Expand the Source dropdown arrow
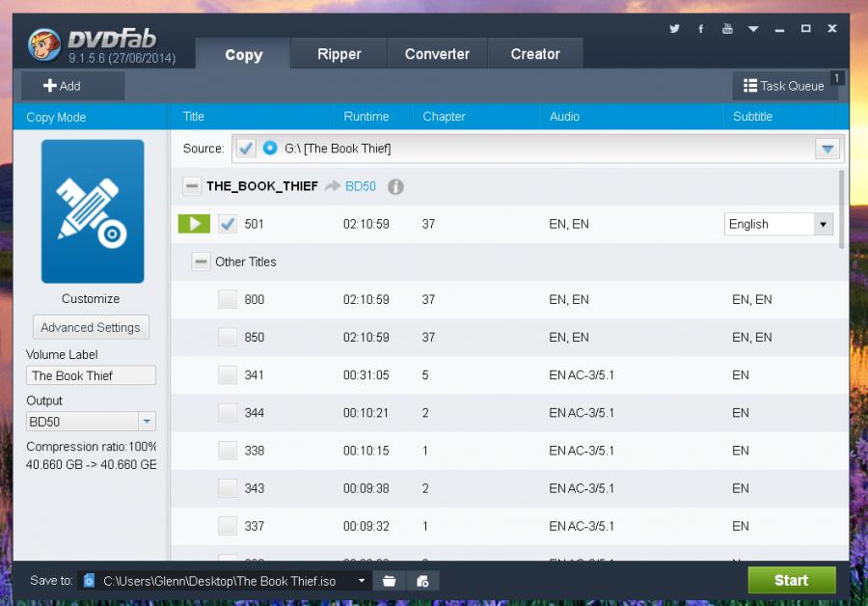The height and width of the screenshot is (606, 868). click(x=827, y=149)
